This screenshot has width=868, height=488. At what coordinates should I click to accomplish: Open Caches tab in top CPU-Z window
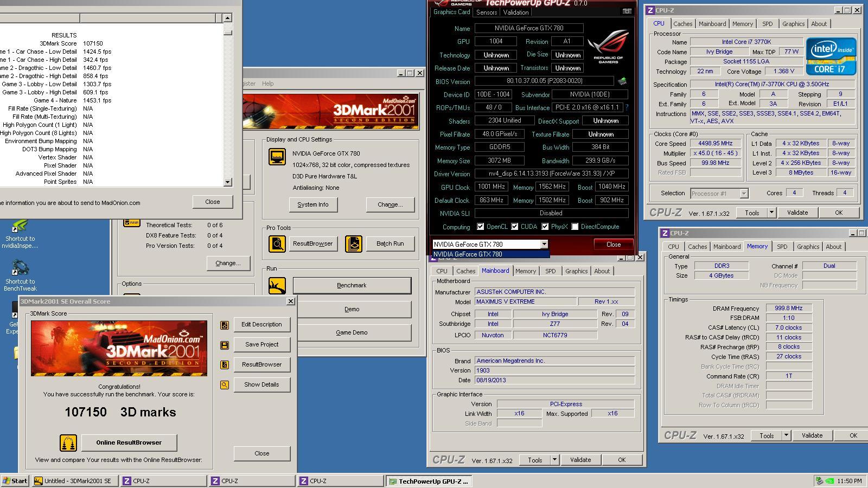(683, 24)
